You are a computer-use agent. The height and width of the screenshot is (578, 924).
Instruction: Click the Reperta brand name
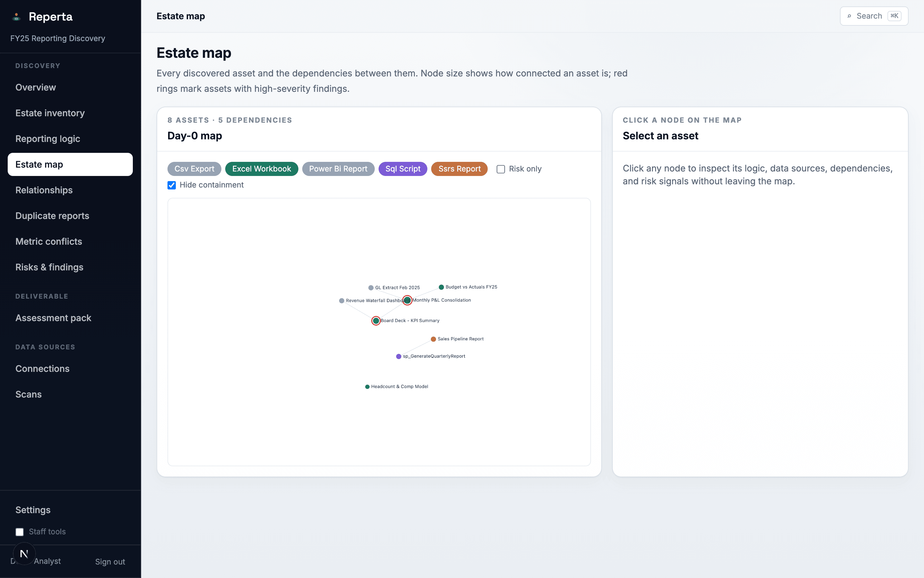point(51,17)
